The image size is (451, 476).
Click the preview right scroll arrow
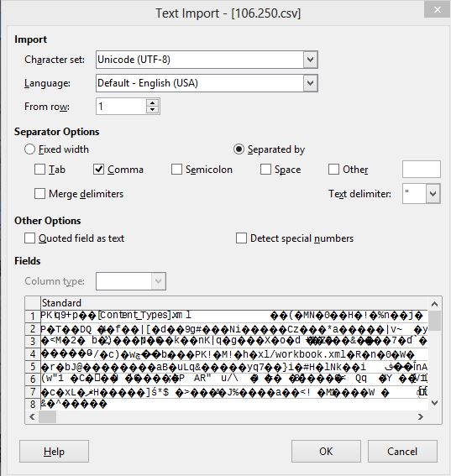point(421,416)
